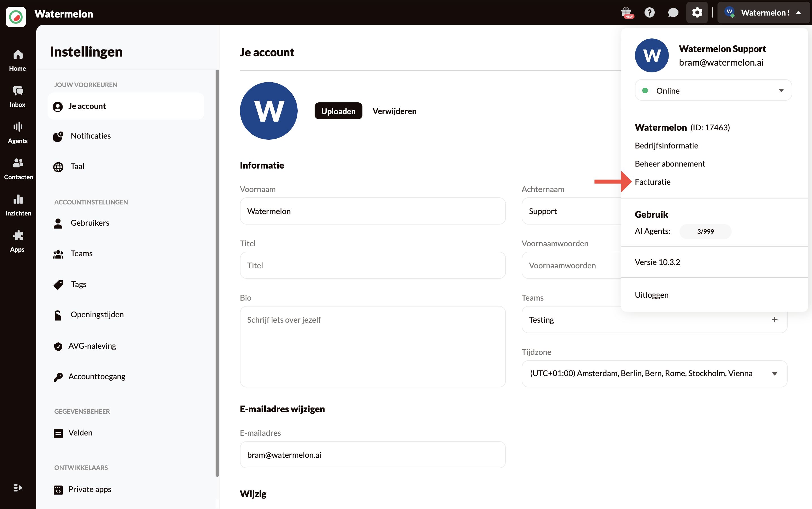Open Notificaties settings
This screenshot has width=812, height=509.
pos(126,136)
